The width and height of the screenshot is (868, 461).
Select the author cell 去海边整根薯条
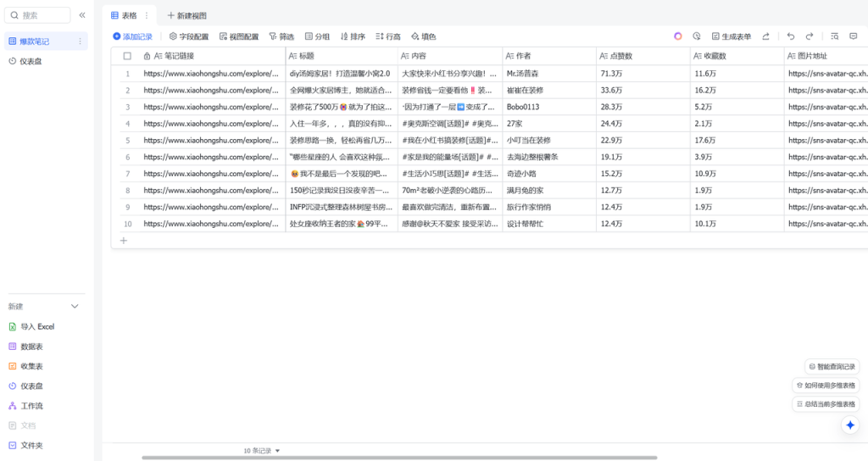tap(549, 157)
